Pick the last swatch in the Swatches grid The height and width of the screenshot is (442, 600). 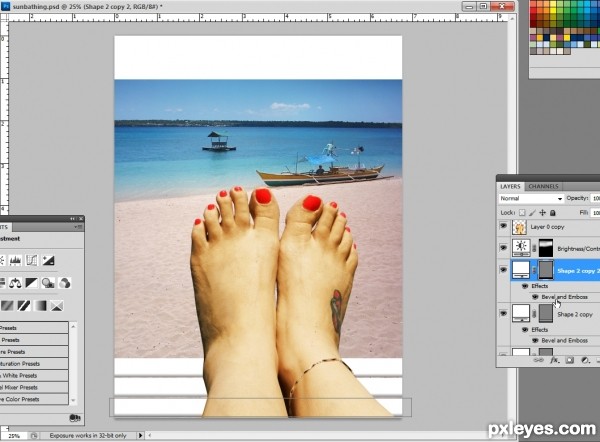(567, 51)
